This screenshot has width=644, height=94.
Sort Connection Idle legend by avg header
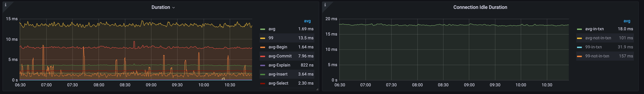(x=627, y=21)
